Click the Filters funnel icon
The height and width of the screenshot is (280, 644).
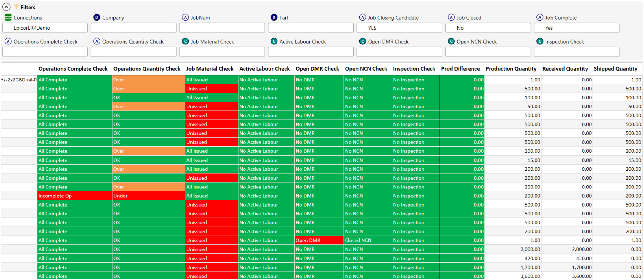tap(16, 7)
